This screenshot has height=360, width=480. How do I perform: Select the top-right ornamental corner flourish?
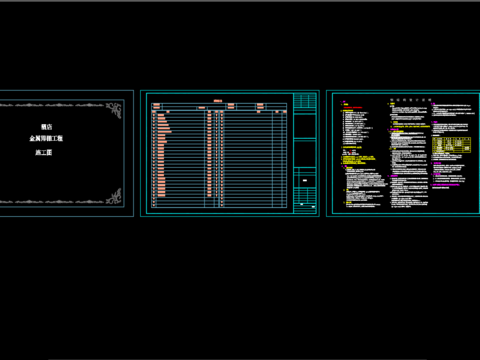(114, 110)
